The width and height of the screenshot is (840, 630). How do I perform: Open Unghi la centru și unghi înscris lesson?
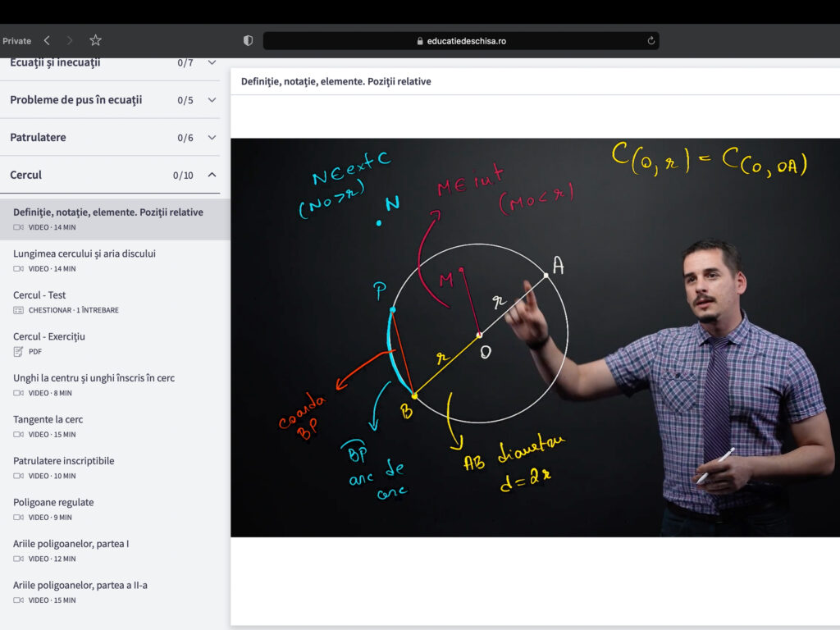tap(94, 378)
